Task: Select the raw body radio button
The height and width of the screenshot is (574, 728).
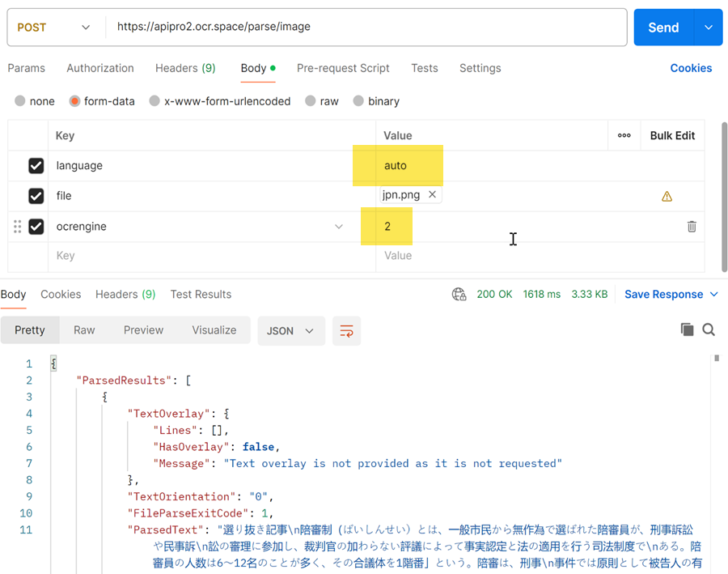Action: [311, 101]
